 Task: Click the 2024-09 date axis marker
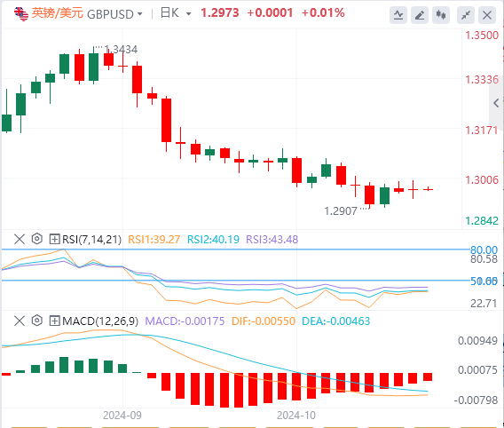point(122,416)
